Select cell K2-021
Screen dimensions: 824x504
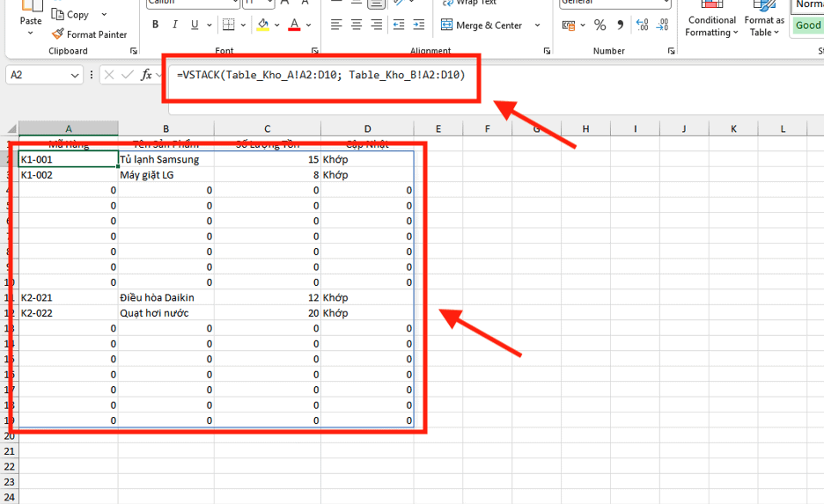click(69, 297)
